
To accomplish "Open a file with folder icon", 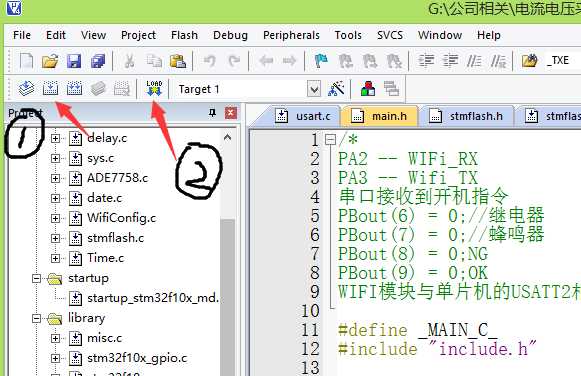I will coord(50,61).
